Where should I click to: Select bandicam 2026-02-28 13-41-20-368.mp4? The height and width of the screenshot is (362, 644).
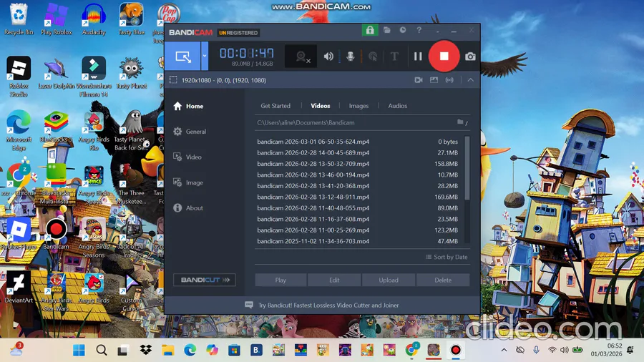(357, 185)
